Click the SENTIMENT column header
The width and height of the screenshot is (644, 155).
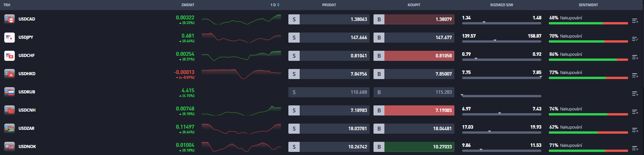[x=588, y=5]
